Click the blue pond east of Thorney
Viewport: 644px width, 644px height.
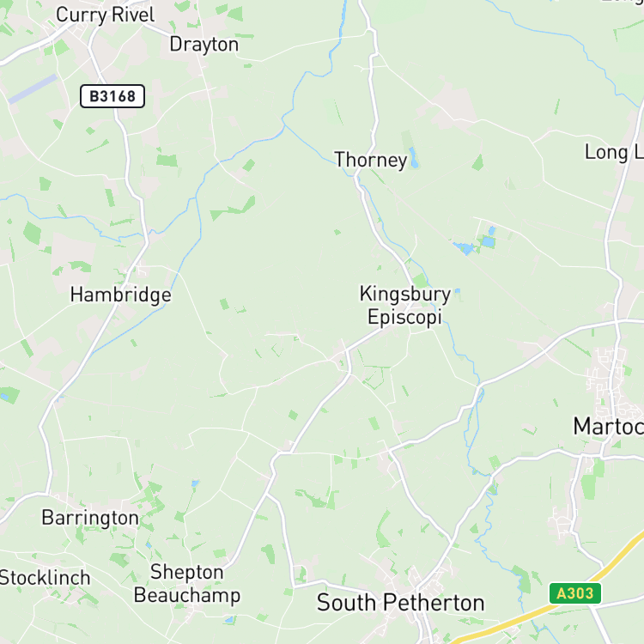[x=413, y=158]
